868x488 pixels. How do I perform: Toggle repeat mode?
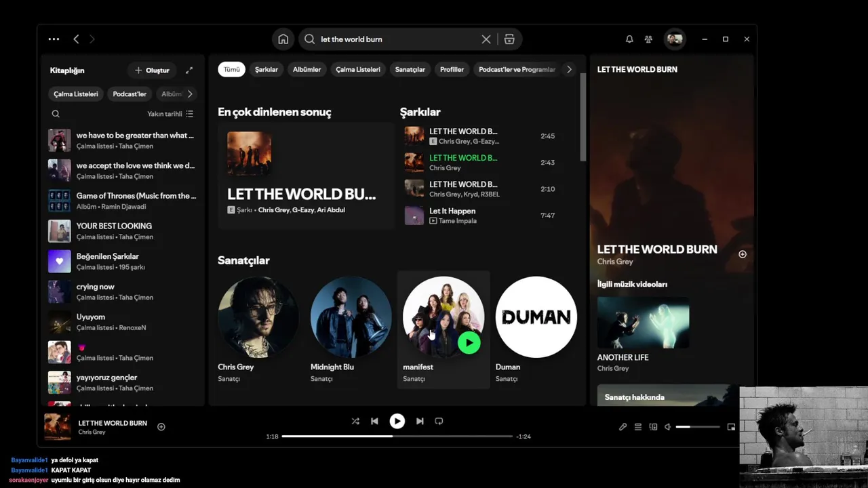coord(439,421)
